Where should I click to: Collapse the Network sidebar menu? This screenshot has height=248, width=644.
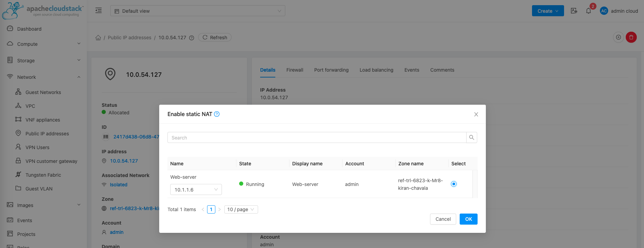pos(43,77)
